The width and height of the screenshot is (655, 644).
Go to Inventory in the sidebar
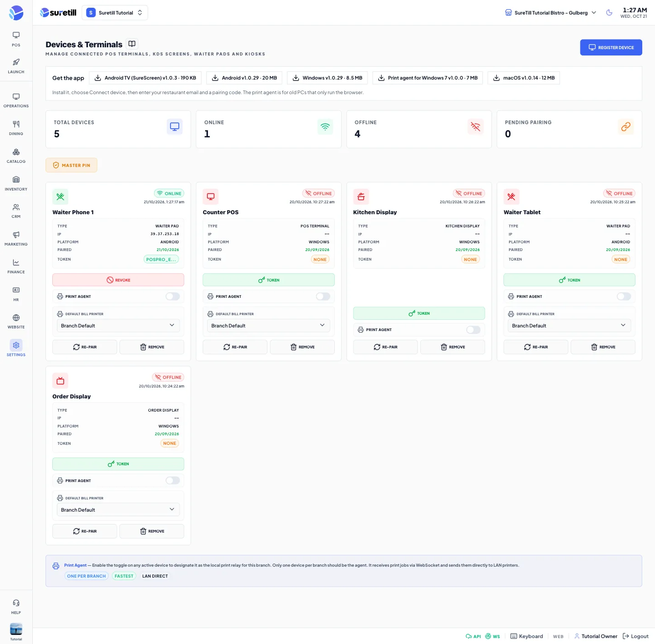click(x=16, y=183)
